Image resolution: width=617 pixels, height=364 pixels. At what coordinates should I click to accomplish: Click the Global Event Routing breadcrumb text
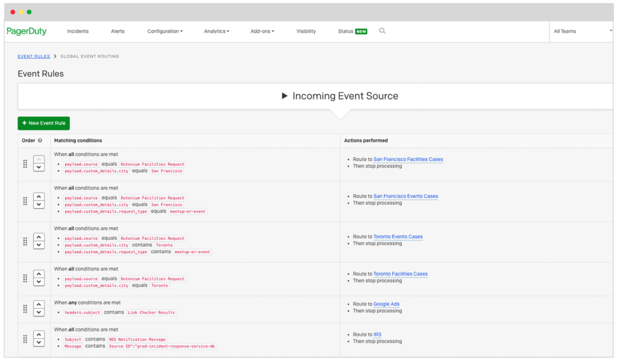point(90,56)
